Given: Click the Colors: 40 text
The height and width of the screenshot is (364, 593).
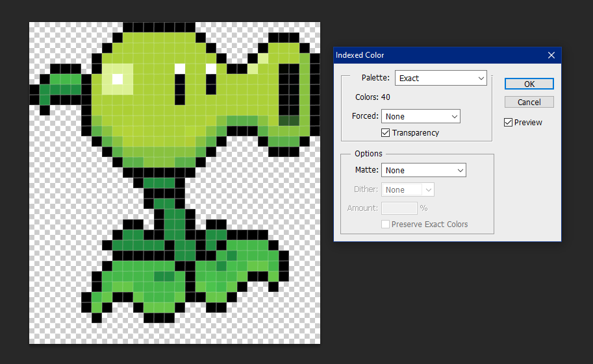Looking at the screenshot, I should pyautogui.click(x=373, y=97).
